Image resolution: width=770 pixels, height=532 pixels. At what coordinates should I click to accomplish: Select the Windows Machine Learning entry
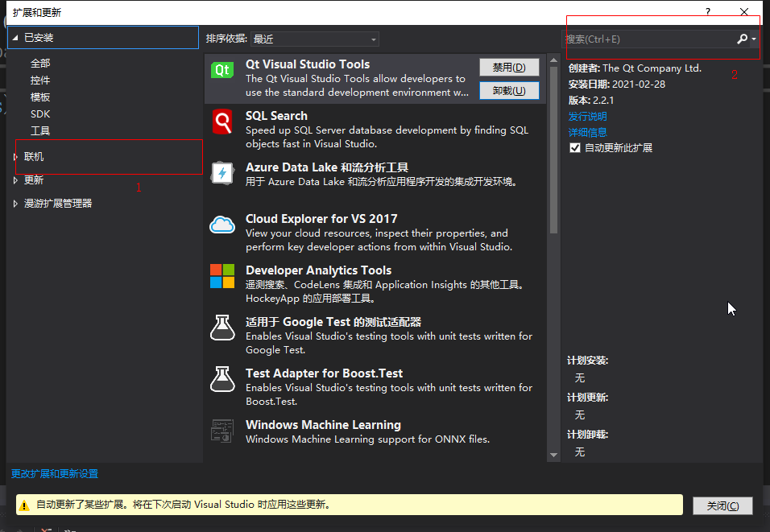375,432
